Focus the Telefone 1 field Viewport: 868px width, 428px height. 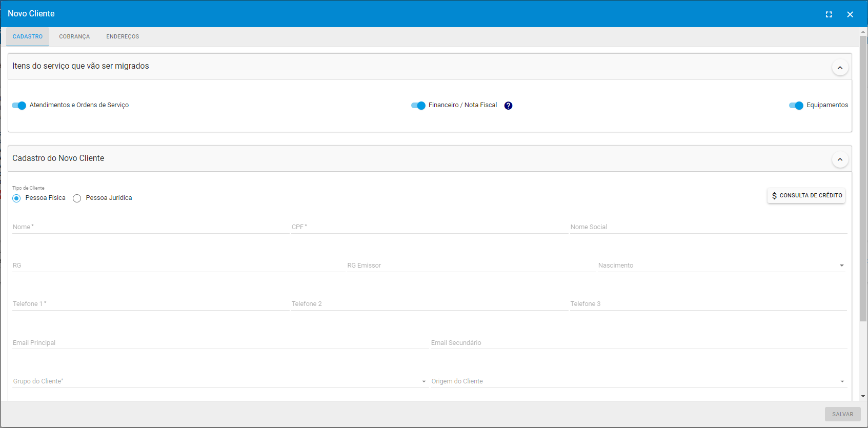pos(151,304)
